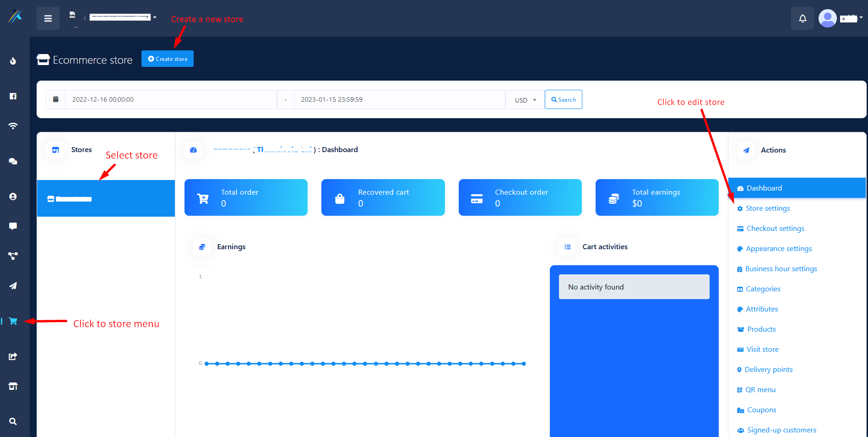The width and height of the screenshot is (868, 437).
Task: Click the hamburger menu toggle button
Action: (x=48, y=18)
